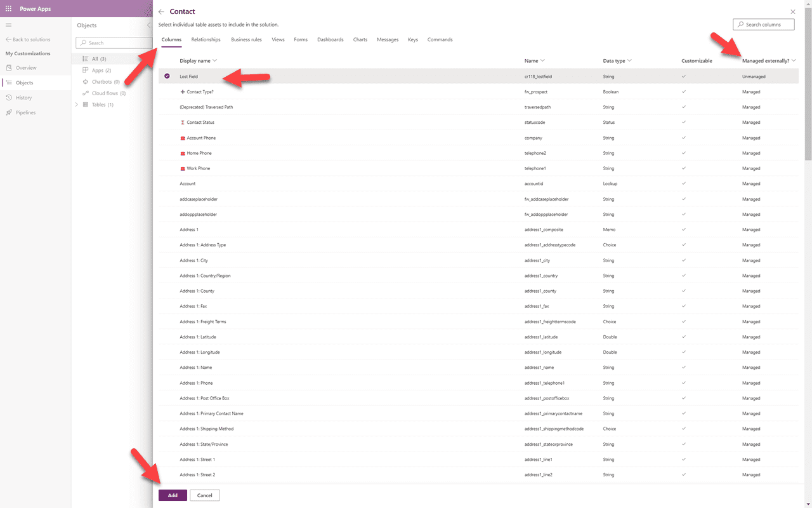Screen dimensions: 812x508
Task: Toggle selection of the Lost Field row
Action: click(x=167, y=76)
